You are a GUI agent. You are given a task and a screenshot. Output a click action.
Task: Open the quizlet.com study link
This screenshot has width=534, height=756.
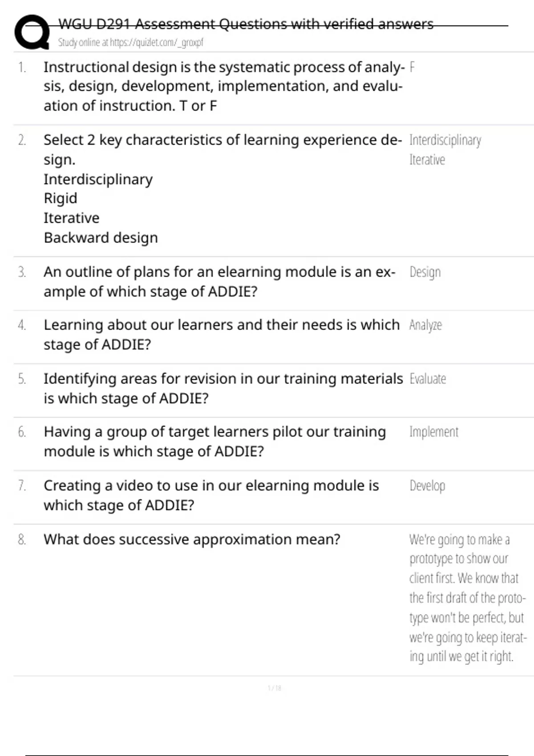(x=130, y=43)
